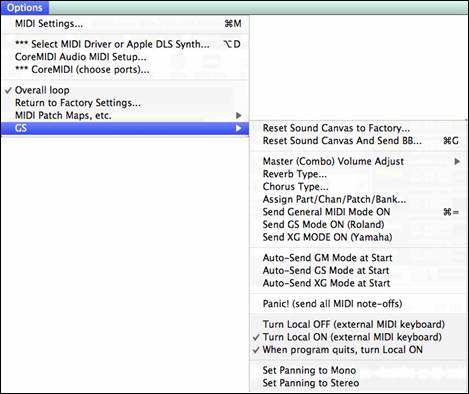Image resolution: width=469 pixels, height=394 pixels.
Task: Click Panic! (send all MIDI note-offs)
Action: click(358, 304)
